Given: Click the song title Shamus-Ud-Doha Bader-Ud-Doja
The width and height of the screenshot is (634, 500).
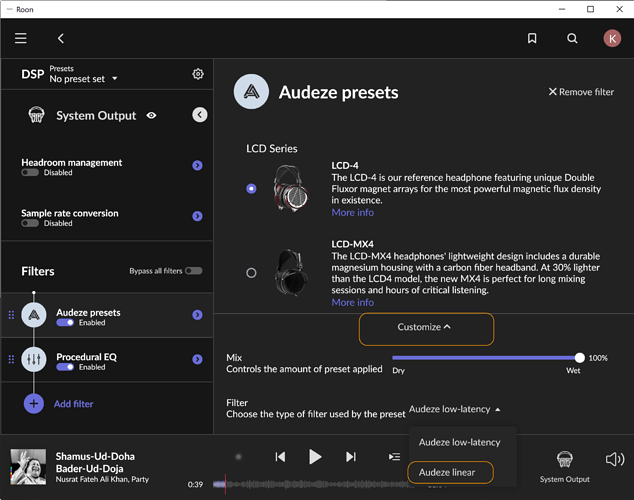Looking at the screenshot, I should coord(95,462).
